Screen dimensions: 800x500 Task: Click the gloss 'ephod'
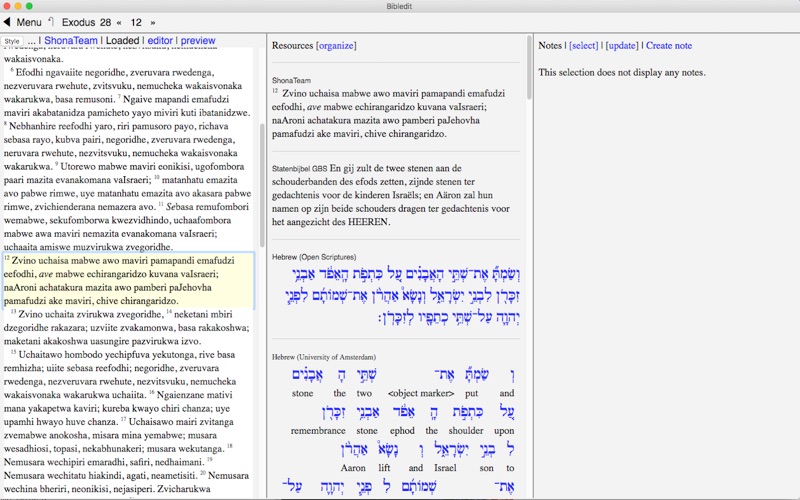tap(402, 430)
